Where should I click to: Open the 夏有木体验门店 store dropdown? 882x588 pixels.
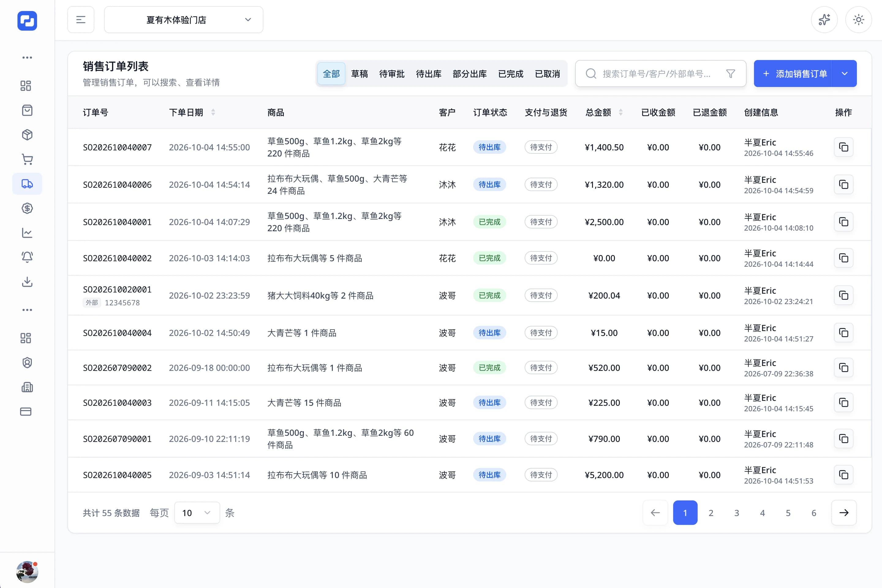click(x=184, y=20)
